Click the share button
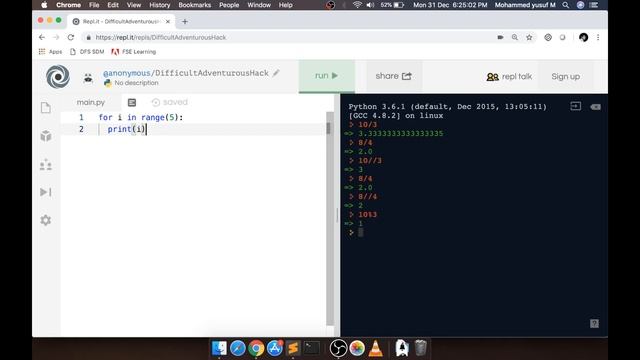This screenshot has height=360, width=640. click(x=393, y=76)
